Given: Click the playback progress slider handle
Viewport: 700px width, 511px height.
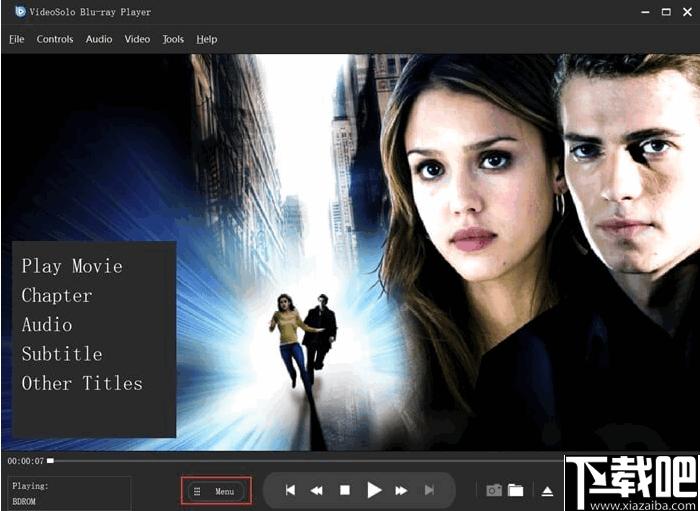Looking at the screenshot, I should pos(50,461).
